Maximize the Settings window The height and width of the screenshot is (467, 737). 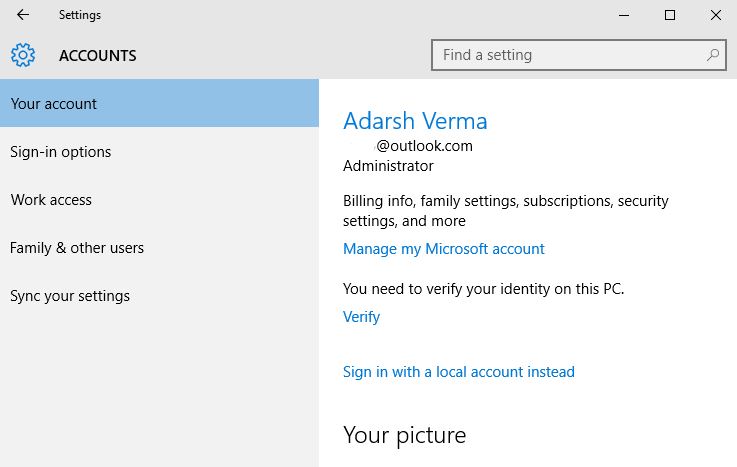669,15
